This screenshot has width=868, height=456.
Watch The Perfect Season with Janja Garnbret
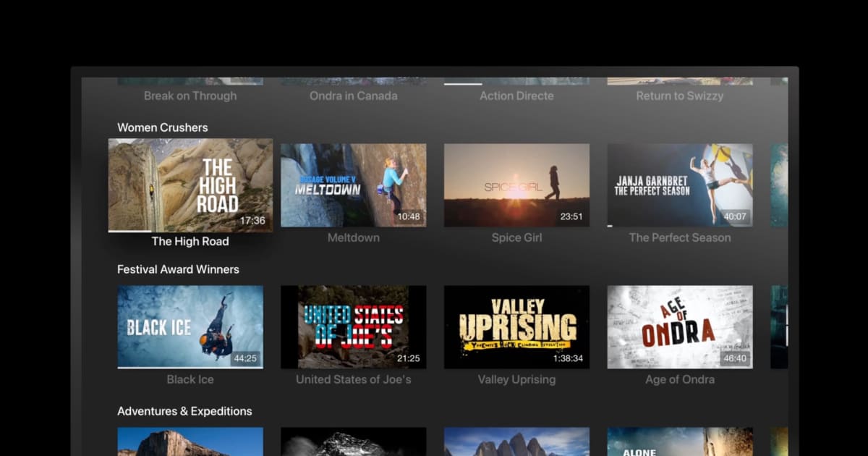click(679, 185)
